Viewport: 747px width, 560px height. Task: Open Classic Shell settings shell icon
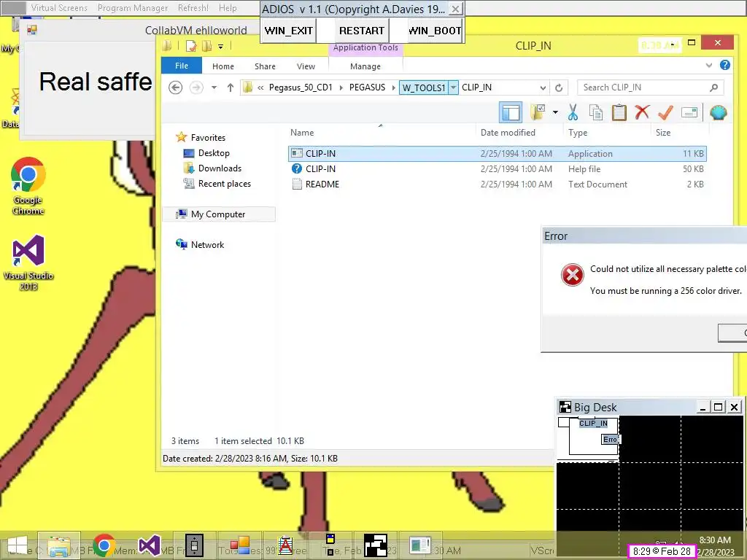pos(718,113)
